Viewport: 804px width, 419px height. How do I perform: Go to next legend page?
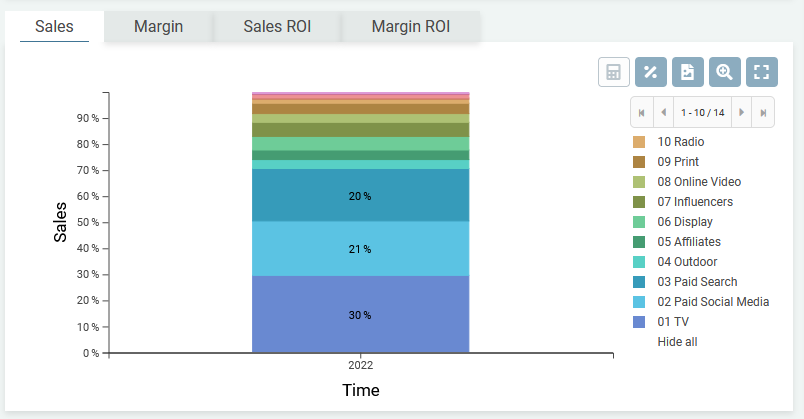point(742,112)
